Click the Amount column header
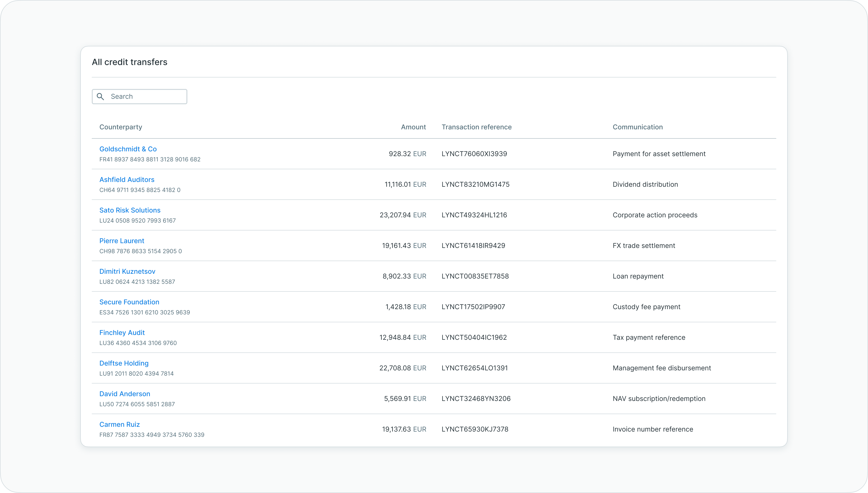 (x=413, y=127)
